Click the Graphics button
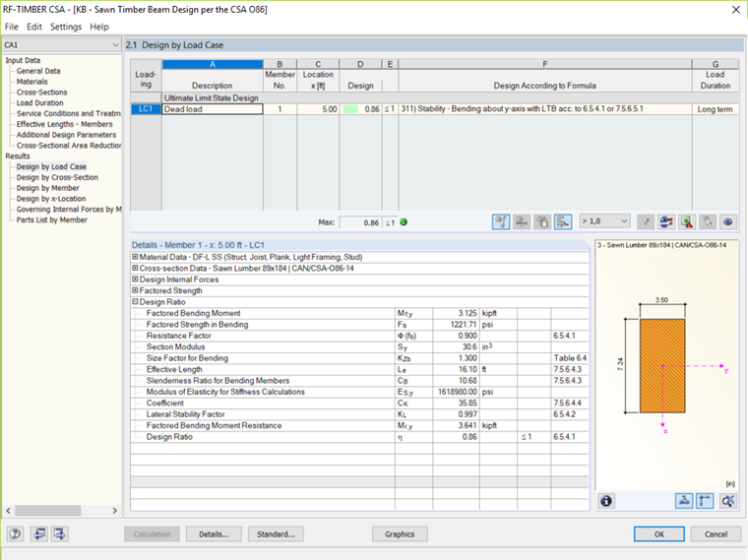Screen dimensions: 748x560 click(x=400, y=534)
